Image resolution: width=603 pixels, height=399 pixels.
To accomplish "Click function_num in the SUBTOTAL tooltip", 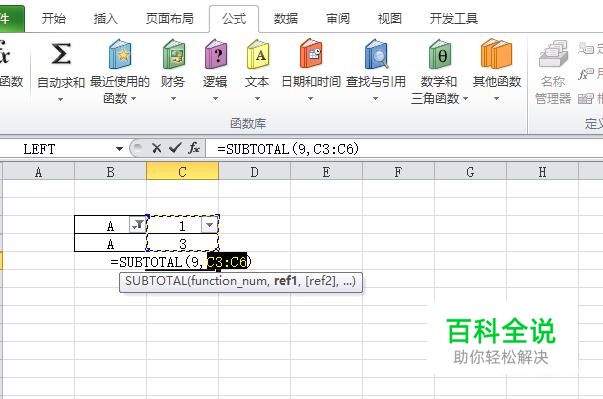I will pos(229,281).
